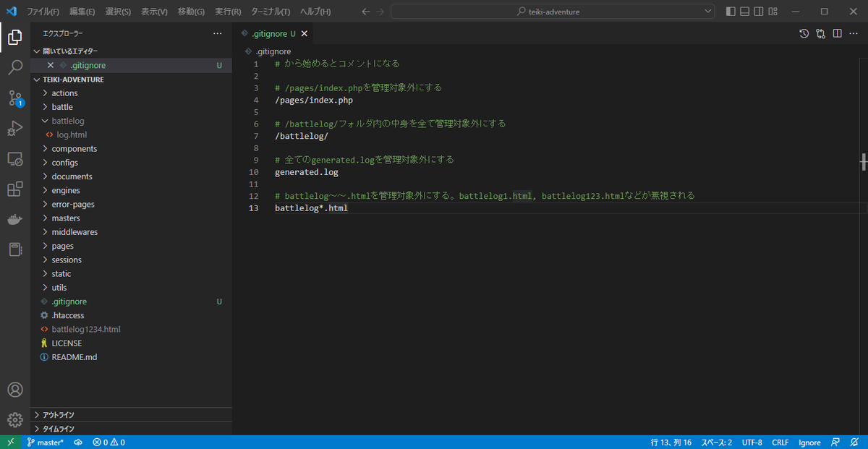Open the ヘルプ(H) menu

[x=315, y=12]
